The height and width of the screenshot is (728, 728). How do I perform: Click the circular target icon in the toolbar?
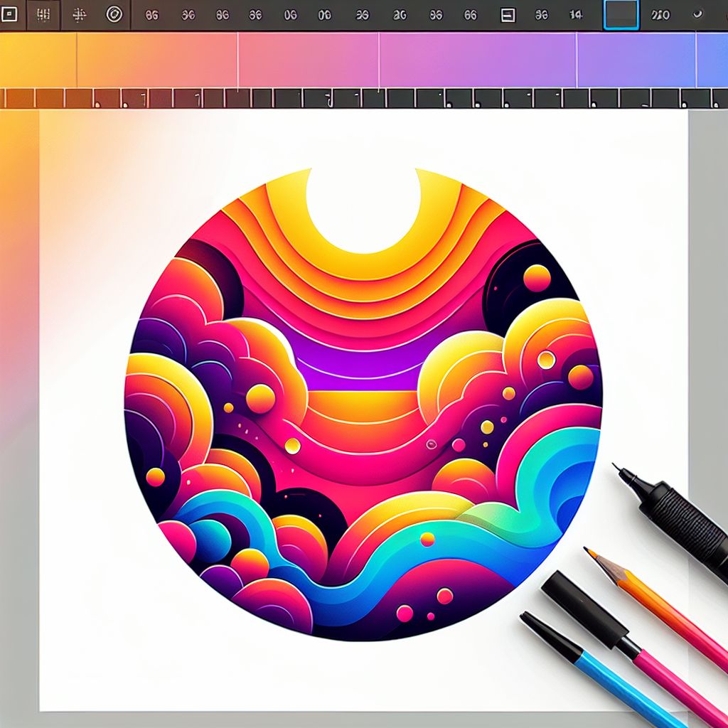[x=114, y=14]
